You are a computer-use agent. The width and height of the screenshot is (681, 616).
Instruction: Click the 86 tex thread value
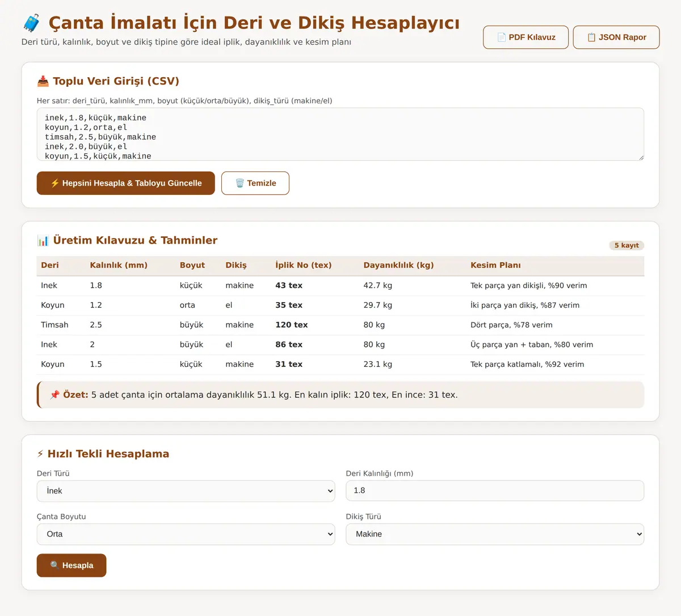(x=289, y=345)
